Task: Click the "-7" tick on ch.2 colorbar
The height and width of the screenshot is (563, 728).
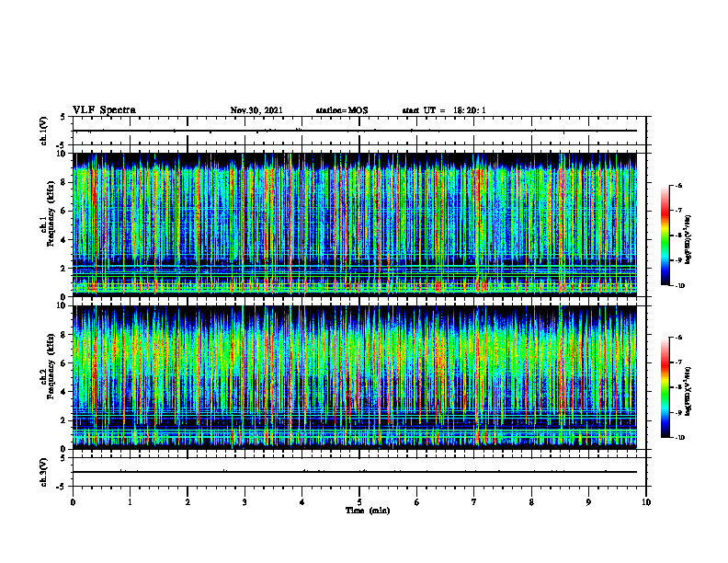Action: tap(678, 362)
